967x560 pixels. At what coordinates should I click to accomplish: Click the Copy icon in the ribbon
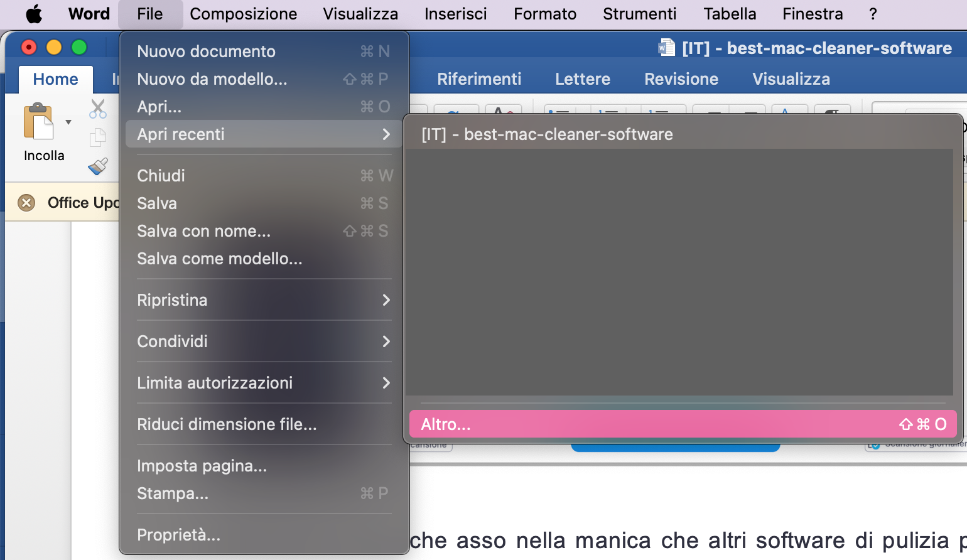click(98, 137)
